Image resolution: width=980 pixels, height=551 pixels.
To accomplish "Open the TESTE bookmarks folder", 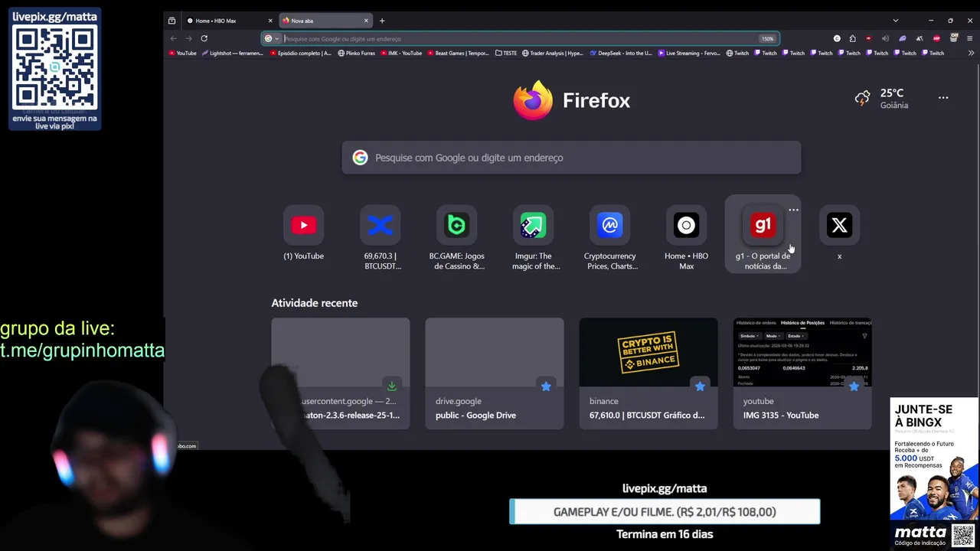I will pos(506,53).
